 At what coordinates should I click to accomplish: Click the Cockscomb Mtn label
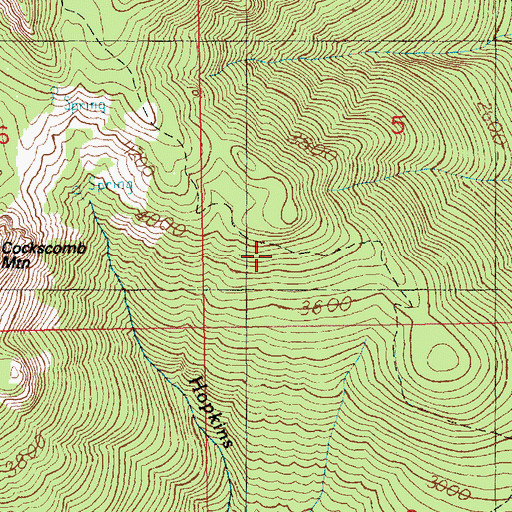coord(44,256)
